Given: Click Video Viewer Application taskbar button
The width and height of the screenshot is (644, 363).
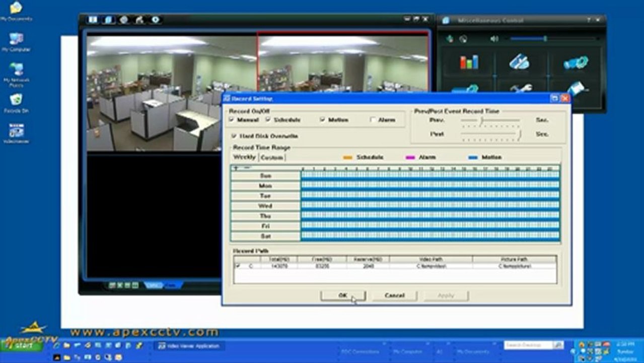Looking at the screenshot, I should click(189, 346).
